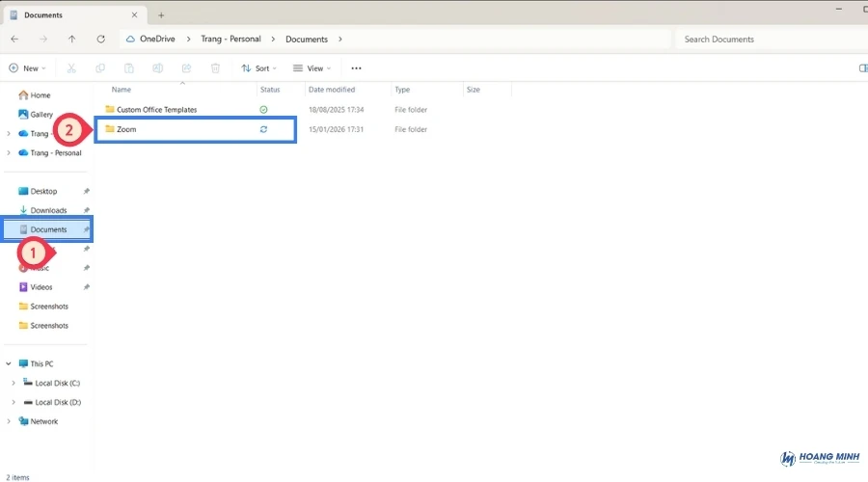Navigate back with the back arrow
This screenshot has height=482, width=868.
[x=14, y=40]
